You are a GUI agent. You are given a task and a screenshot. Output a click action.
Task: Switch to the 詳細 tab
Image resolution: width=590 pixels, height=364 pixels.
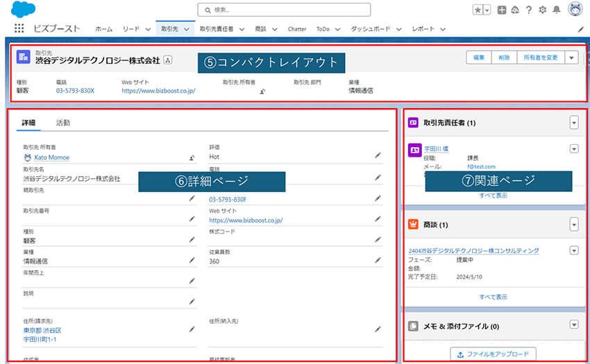click(28, 123)
